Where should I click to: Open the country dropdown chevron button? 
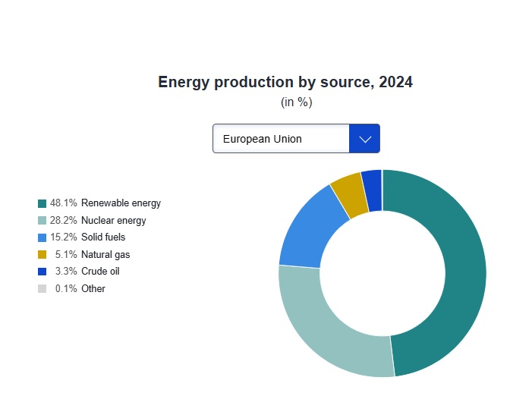[x=364, y=139]
